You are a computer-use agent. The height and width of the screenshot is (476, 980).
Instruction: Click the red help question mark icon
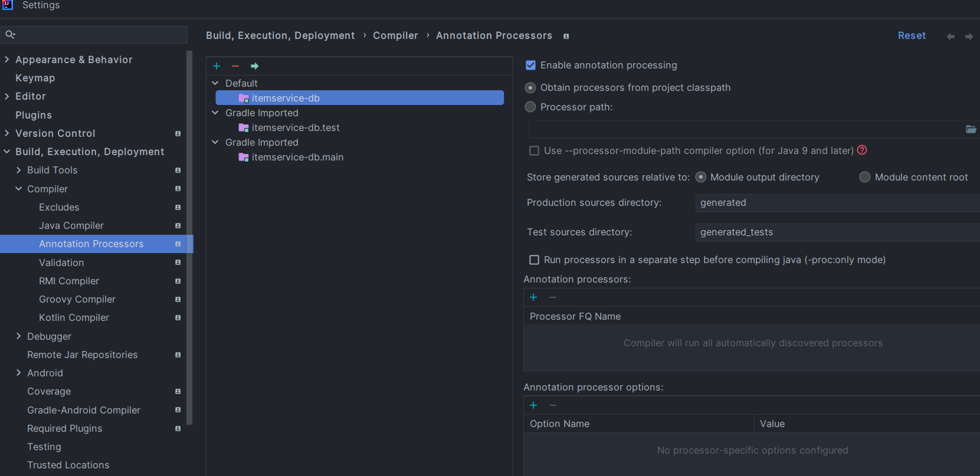[x=862, y=150]
